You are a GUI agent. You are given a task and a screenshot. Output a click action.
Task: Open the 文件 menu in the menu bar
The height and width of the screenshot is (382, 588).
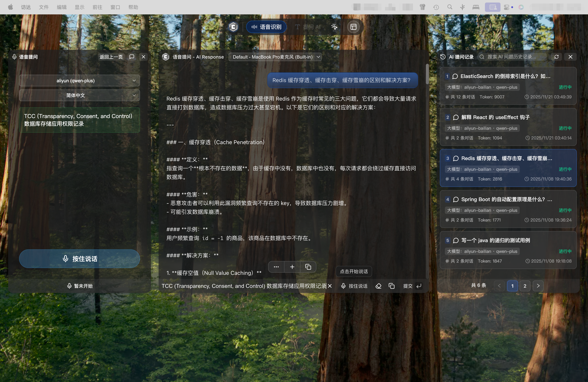tap(44, 7)
